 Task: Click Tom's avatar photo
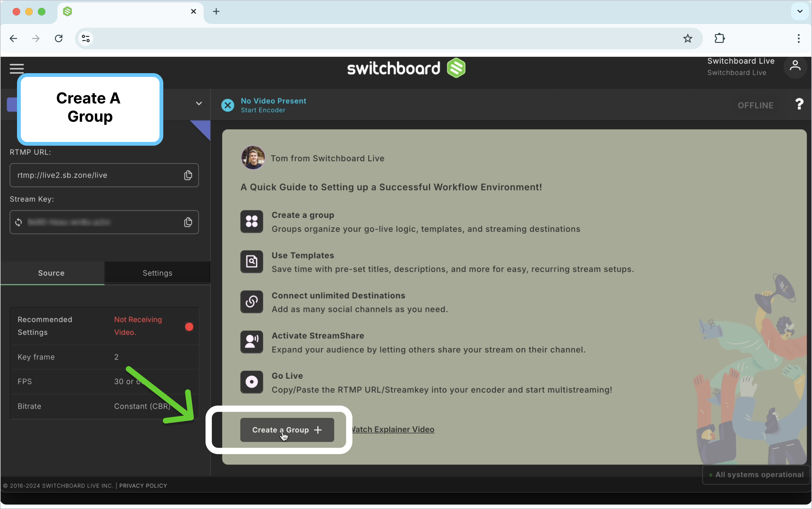pos(253,158)
